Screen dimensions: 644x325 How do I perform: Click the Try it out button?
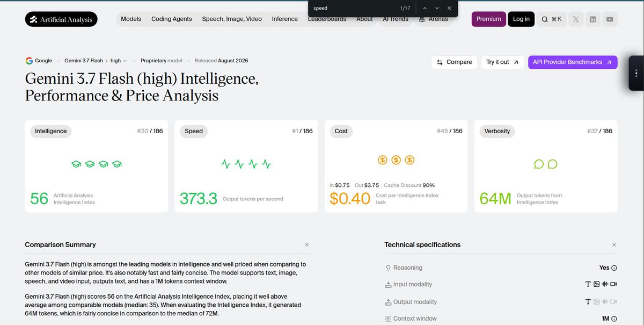coord(503,62)
